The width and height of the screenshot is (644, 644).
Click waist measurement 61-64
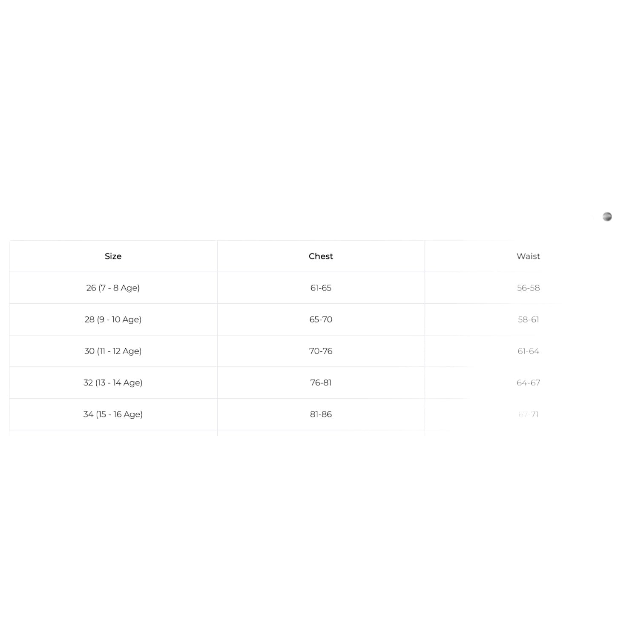pyautogui.click(x=528, y=351)
